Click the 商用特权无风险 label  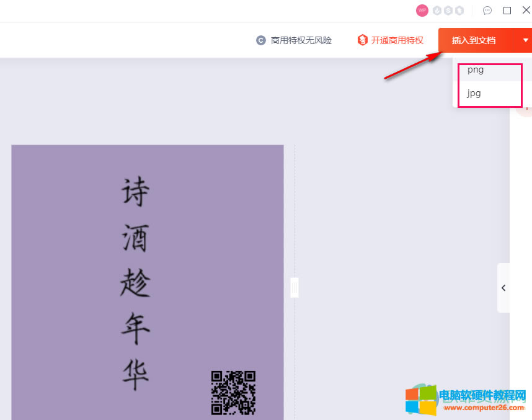pyautogui.click(x=301, y=40)
